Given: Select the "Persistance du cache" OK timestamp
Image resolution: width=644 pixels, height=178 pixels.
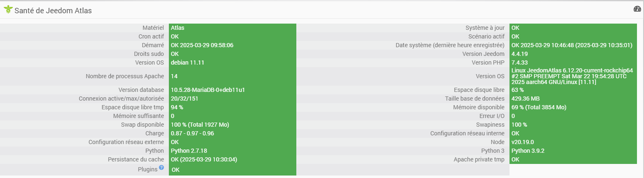Looking at the screenshot, I should click(x=204, y=159).
